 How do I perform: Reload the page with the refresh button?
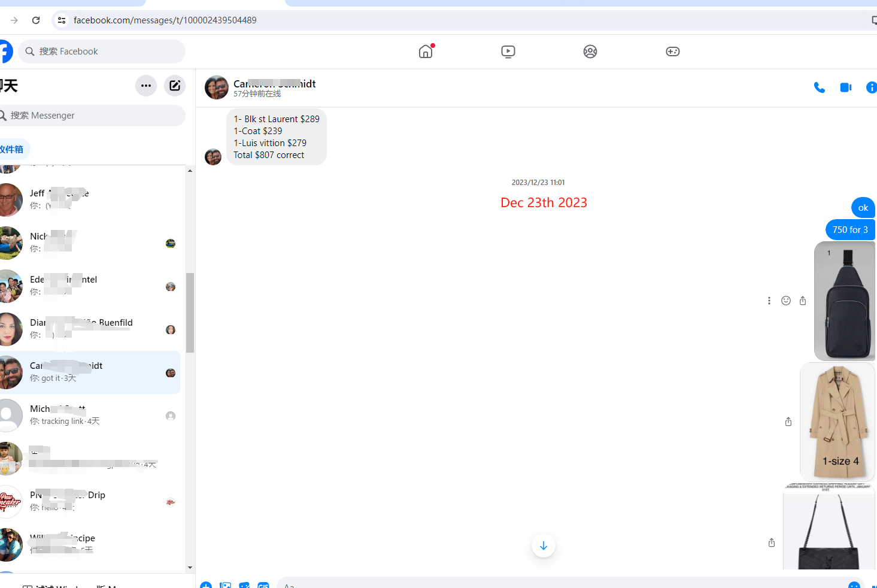tap(36, 20)
